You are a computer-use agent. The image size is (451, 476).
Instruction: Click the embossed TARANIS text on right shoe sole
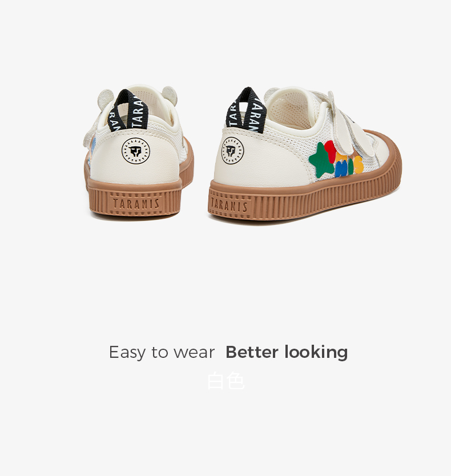point(229,205)
